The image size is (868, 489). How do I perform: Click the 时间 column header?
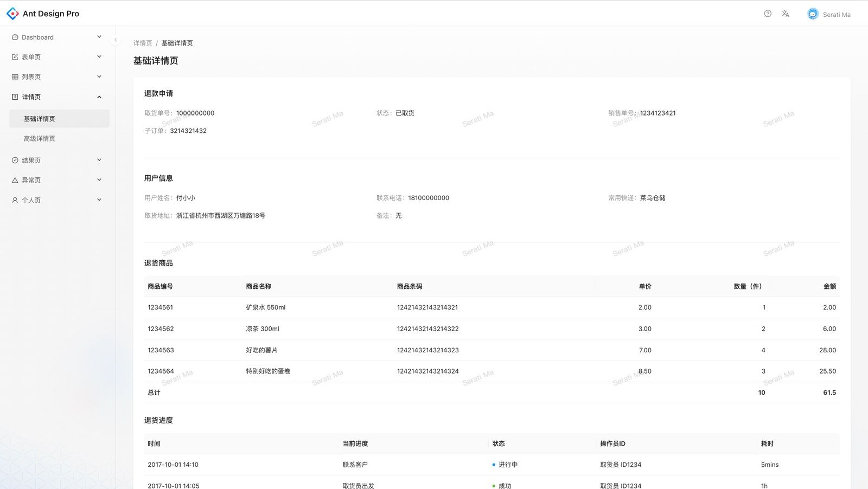(154, 443)
